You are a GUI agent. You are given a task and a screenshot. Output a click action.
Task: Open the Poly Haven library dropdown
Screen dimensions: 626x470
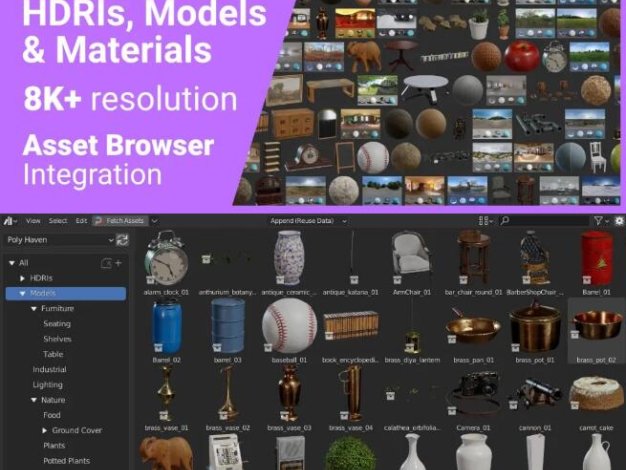[60, 240]
